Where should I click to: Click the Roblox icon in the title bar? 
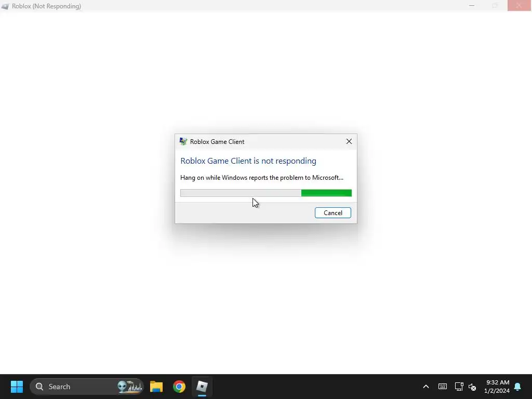(x=5, y=6)
